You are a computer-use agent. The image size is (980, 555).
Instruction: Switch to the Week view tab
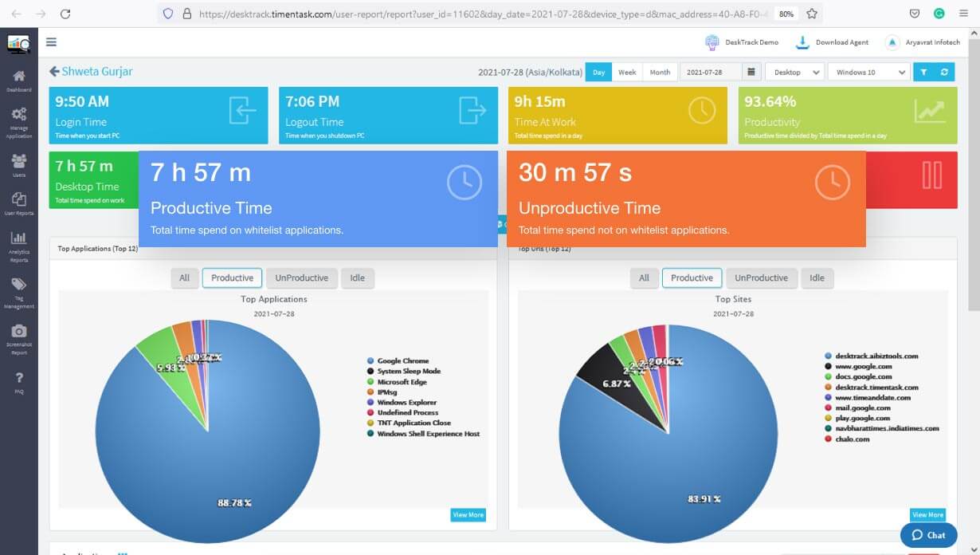(627, 72)
